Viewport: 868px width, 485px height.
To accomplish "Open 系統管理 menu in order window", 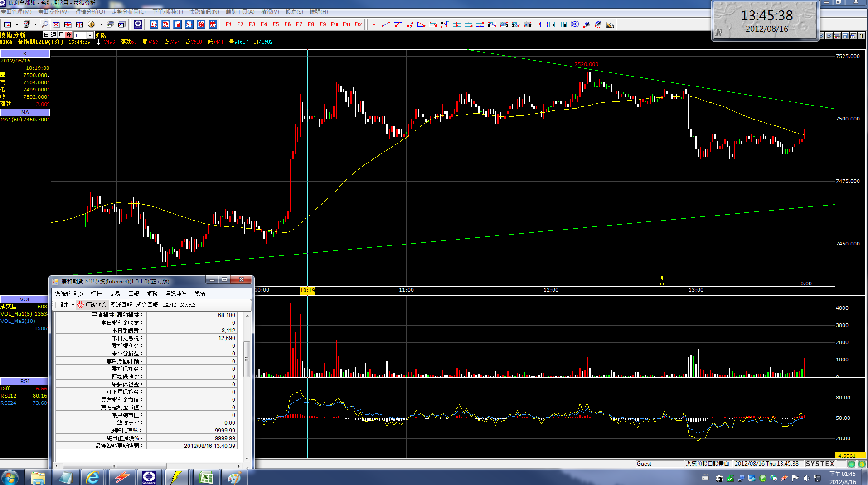I will pos(69,294).
